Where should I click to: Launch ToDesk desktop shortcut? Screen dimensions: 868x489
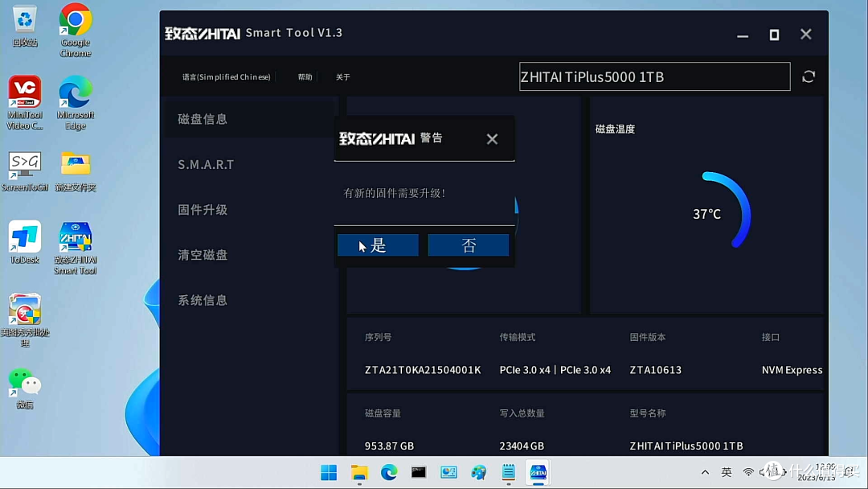[24, 242]
